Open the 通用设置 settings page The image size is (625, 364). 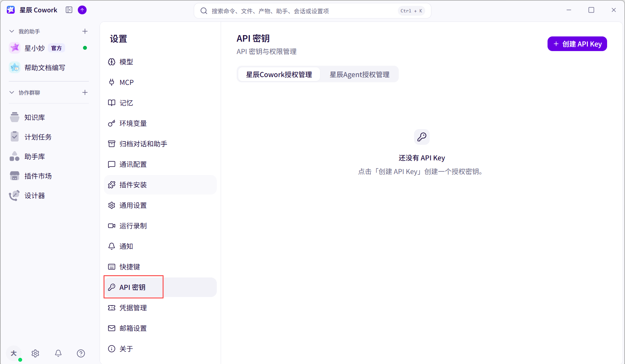pyautogui.click(x=160, y=205)
